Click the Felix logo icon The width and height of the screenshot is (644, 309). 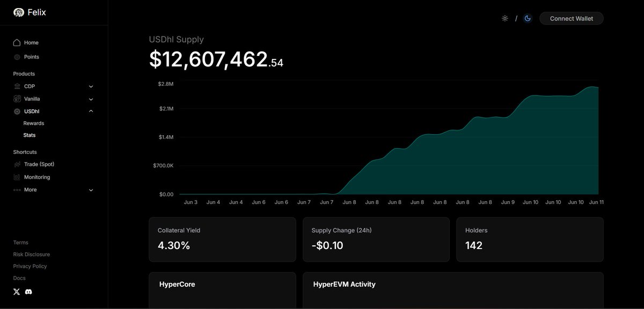pyautogui.click(x=18, y=12)
